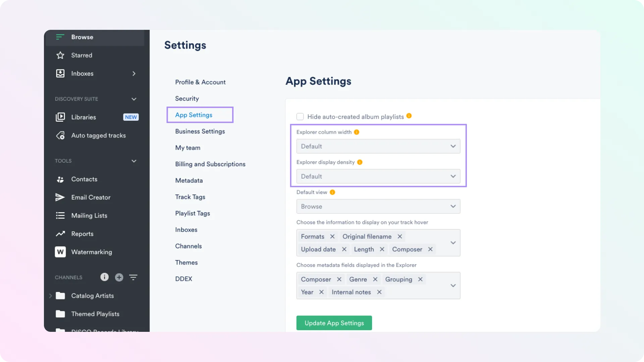Click Update App Settings button
This screenshot has width=644, height=362.
(x=334, y=323)
